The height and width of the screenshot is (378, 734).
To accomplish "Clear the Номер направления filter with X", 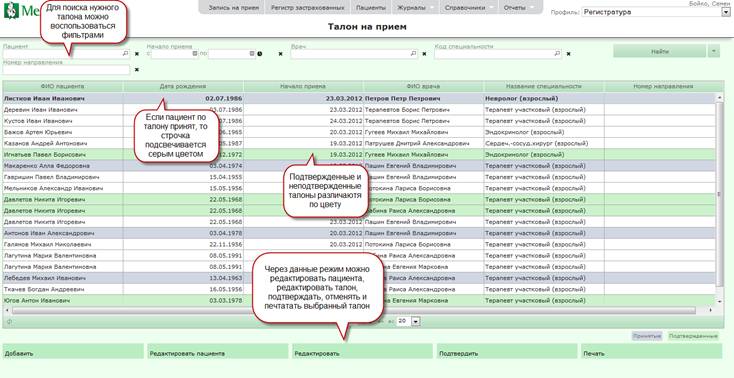I will [x=137, y=70].
